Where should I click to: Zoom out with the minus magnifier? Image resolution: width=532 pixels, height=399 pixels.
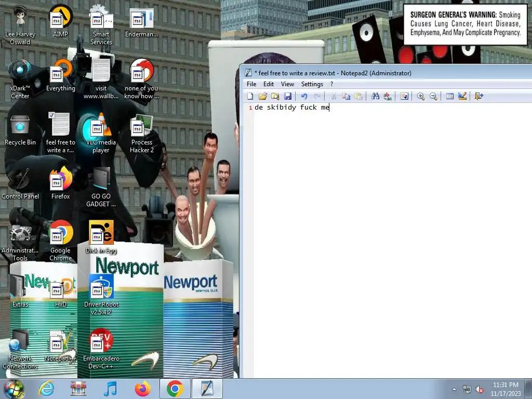coord(433,96)
